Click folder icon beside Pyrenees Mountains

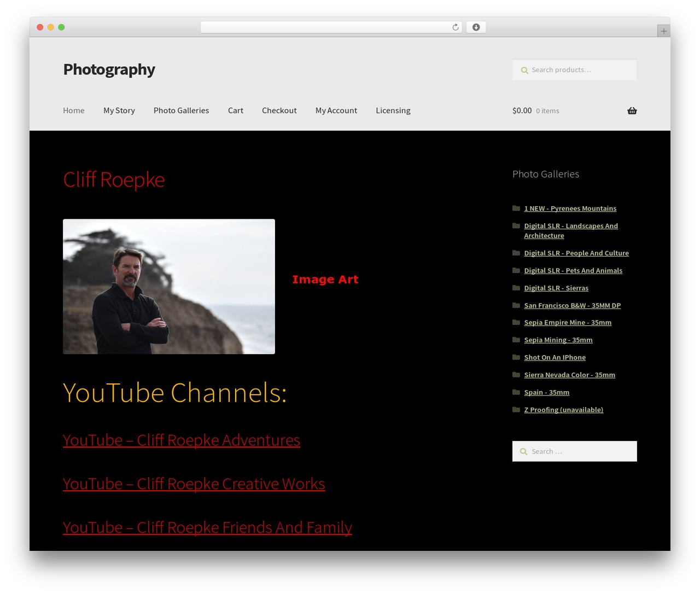[x=516, y=208]
